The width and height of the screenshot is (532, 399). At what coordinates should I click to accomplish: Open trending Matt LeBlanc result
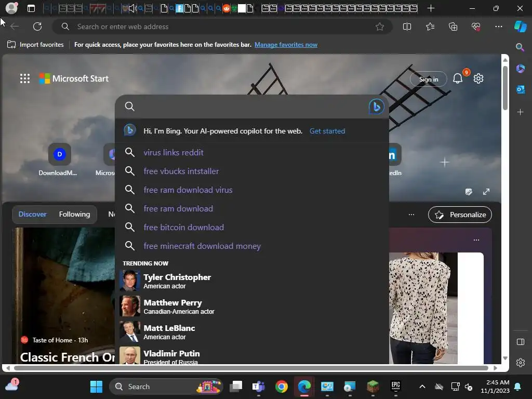tap(252, 331)
